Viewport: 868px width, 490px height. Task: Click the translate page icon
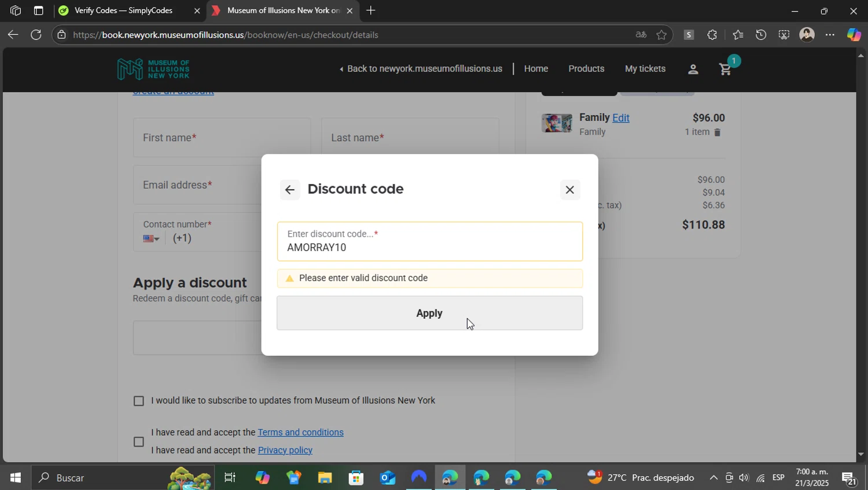pos(641,35)
